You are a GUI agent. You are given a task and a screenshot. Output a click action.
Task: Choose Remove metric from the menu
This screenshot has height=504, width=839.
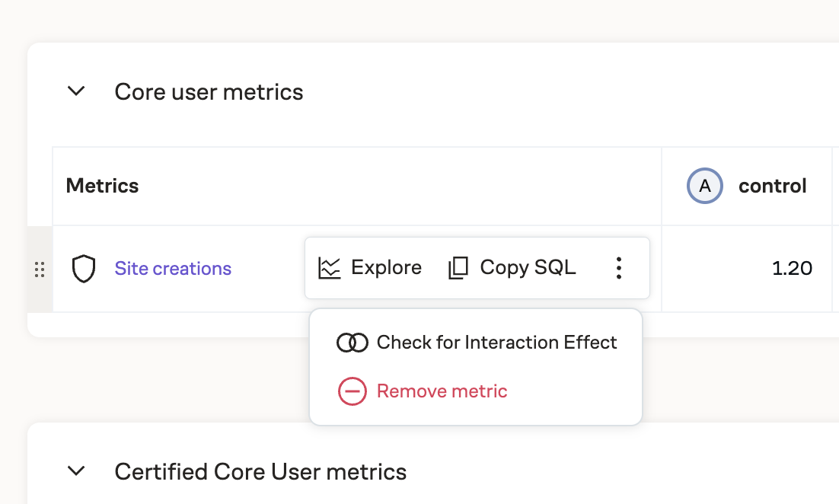(442, 392)
